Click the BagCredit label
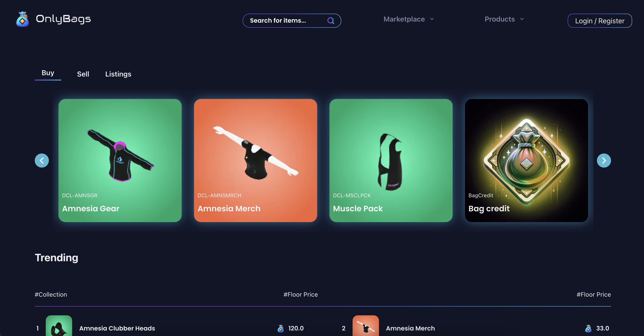This screenshot has width=644, height=336. [481, 195]
